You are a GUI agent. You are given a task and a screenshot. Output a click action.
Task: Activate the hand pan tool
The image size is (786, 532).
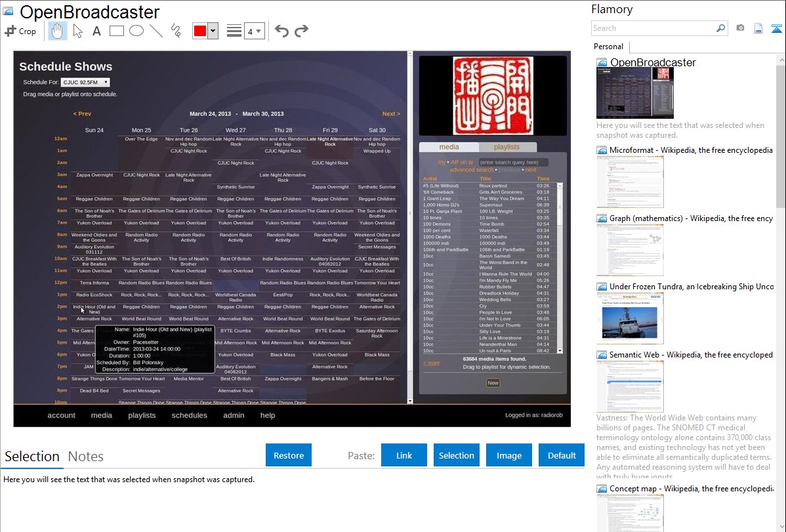coord(58,31)
